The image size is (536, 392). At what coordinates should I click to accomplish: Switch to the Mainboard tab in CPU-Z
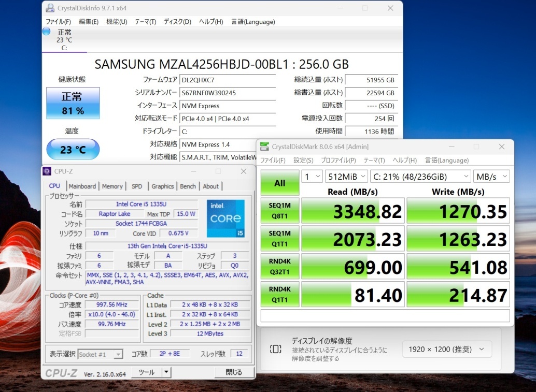click(82, 186)
